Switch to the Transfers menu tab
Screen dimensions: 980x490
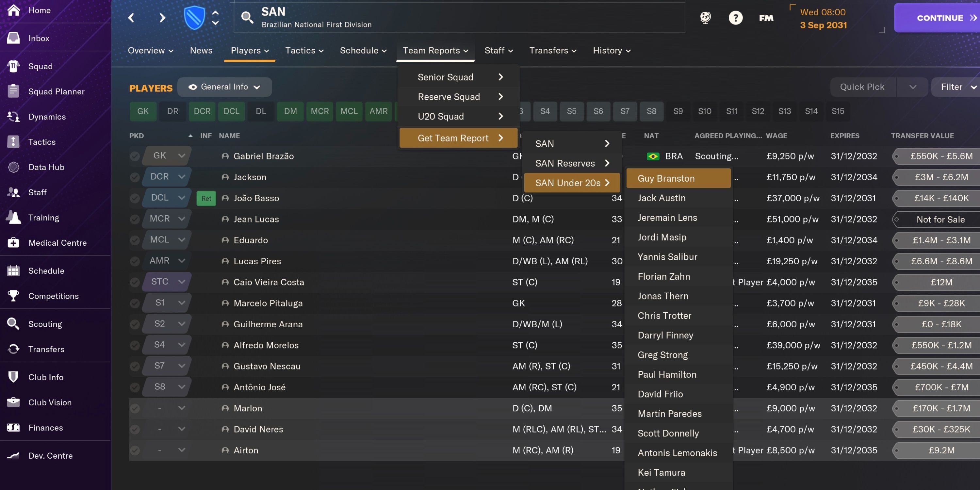[x=552, y=50]
